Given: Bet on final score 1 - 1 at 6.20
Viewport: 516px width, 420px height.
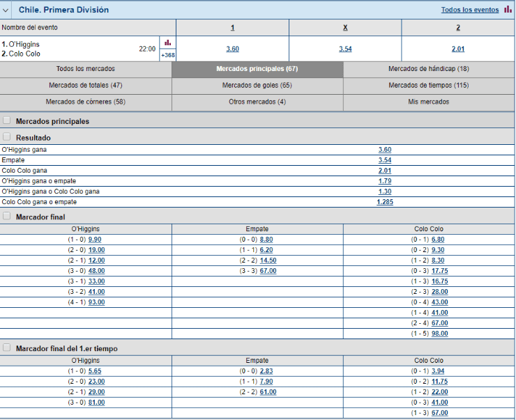Looking at the screenshot, I should click(x=265, y=249).
